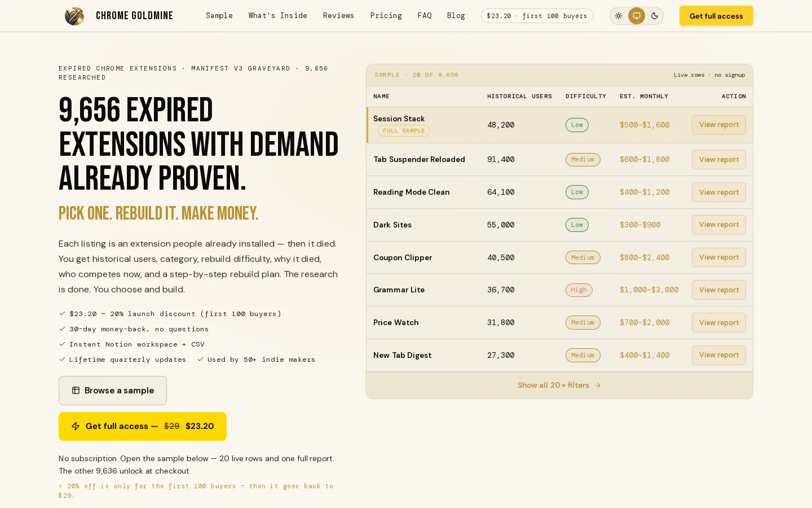Click SAMPLE 20 OF 9,656 label

[x=416, y=75]
